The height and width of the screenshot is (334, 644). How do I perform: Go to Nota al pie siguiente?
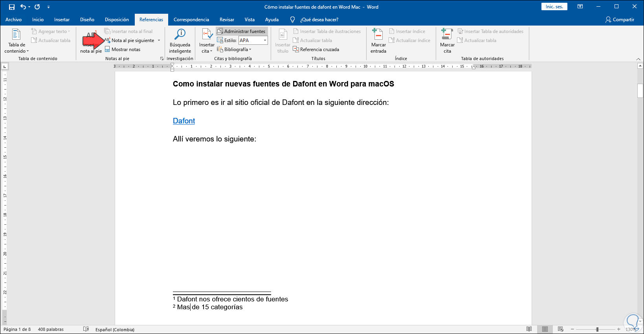tap(130, 40)
